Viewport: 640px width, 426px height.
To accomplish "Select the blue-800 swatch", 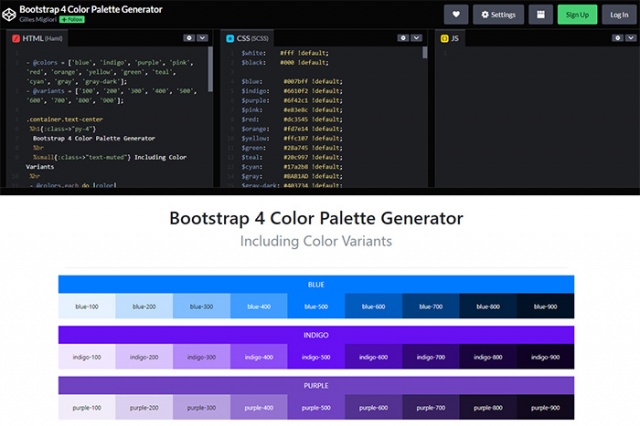I will (x=488, y=306).
